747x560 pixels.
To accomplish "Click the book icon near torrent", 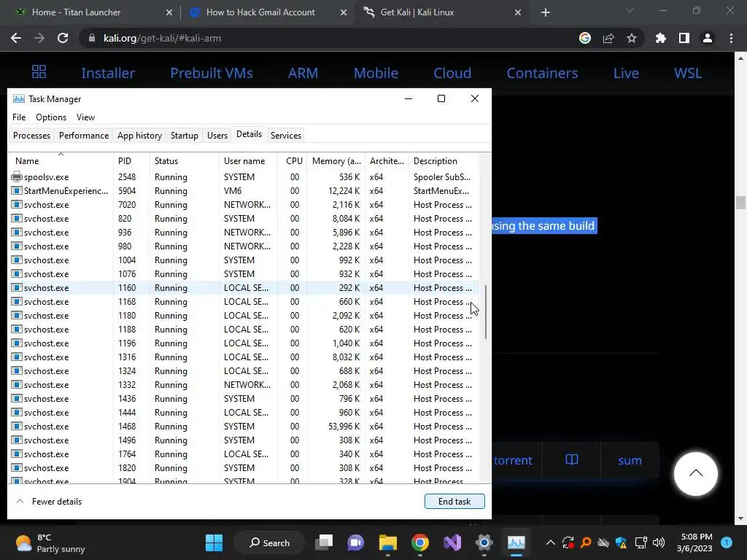I will [572, 459].
